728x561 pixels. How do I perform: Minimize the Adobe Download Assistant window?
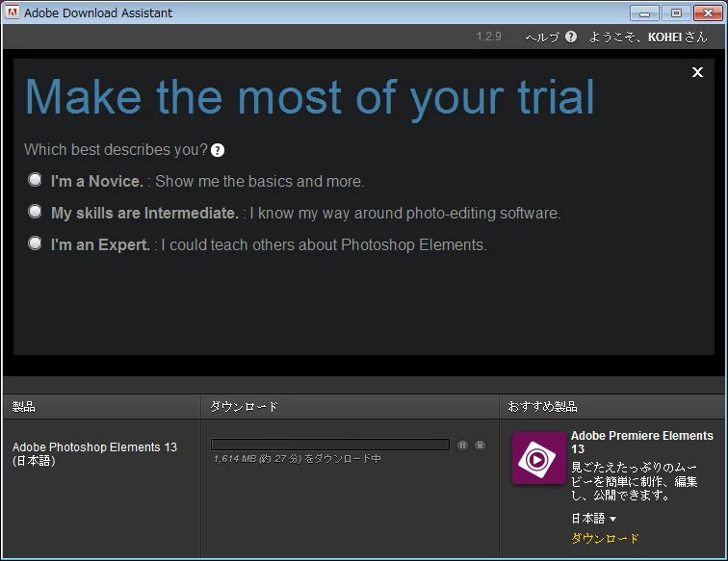644,13
